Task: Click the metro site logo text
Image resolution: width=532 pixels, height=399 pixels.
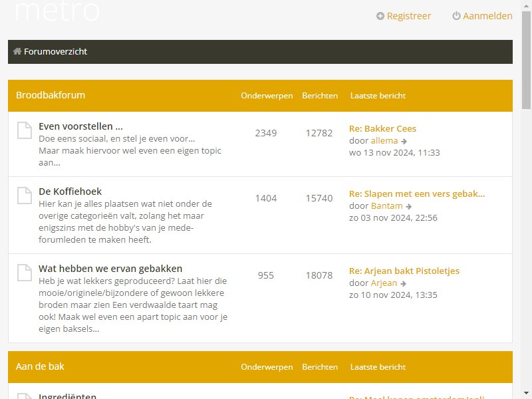Action: coord(57,10)
